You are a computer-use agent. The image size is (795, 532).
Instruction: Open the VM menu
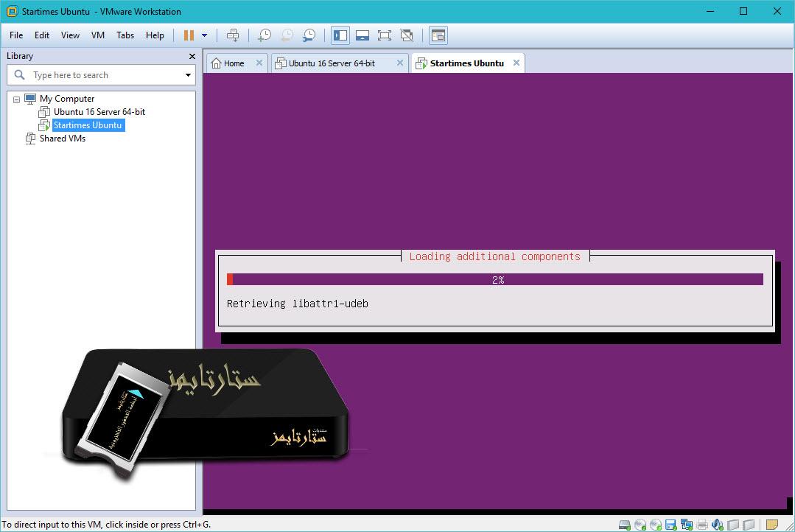click(x=97, y=35)
